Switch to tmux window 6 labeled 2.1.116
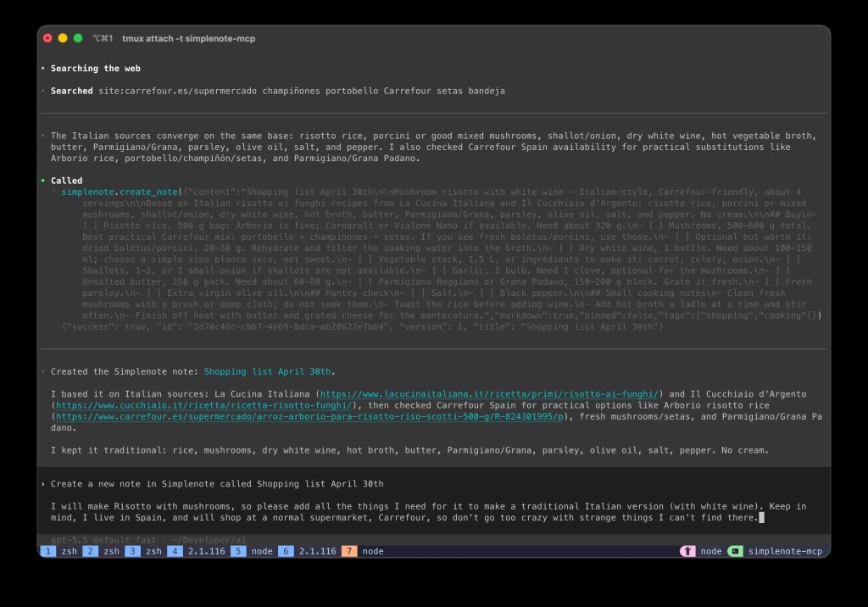This screenshot has height=607, width=868. point(307,551)
